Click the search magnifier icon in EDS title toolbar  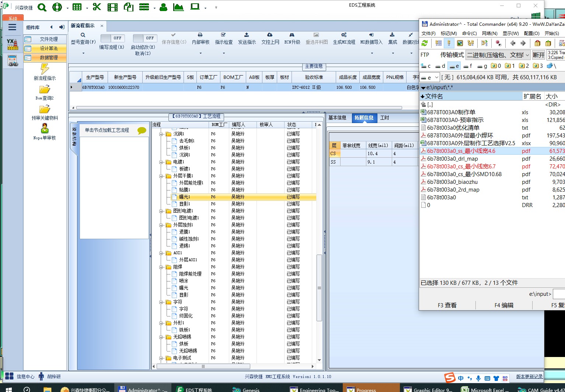tap(42, 7)
